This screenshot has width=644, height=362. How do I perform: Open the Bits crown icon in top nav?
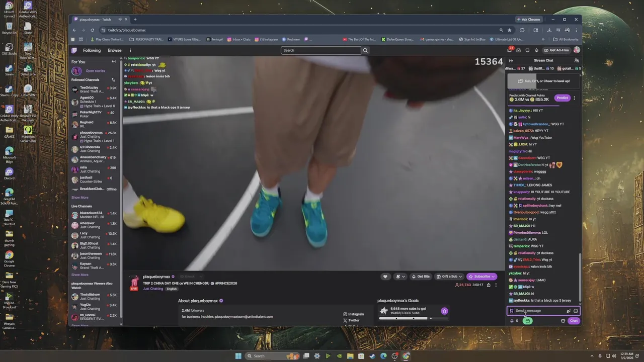pos(536,50)
